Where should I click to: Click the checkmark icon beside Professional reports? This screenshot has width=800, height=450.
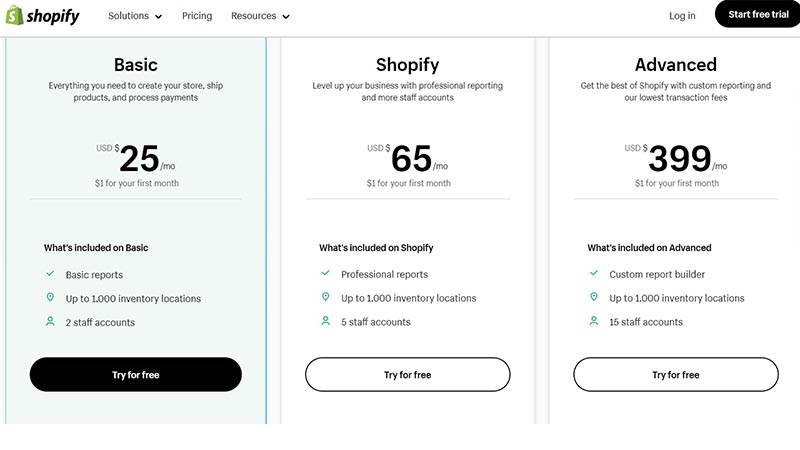point(326,273)
